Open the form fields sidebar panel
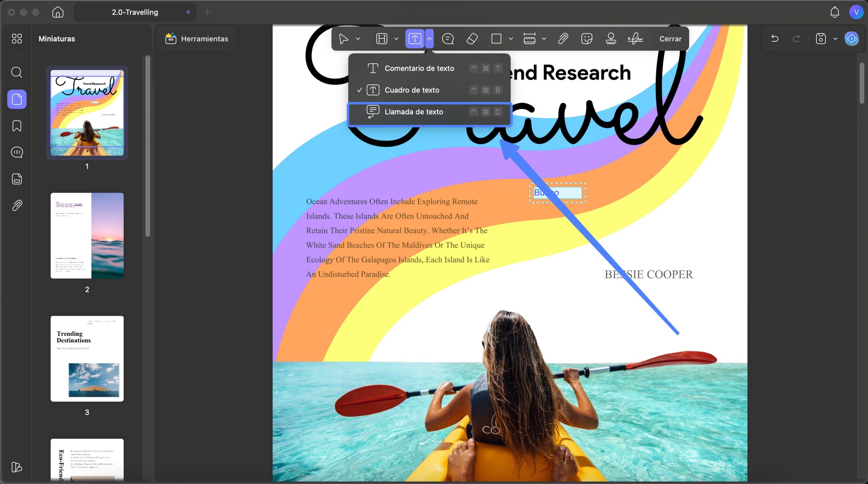The image size is (868, 484). tap(17, 179)
